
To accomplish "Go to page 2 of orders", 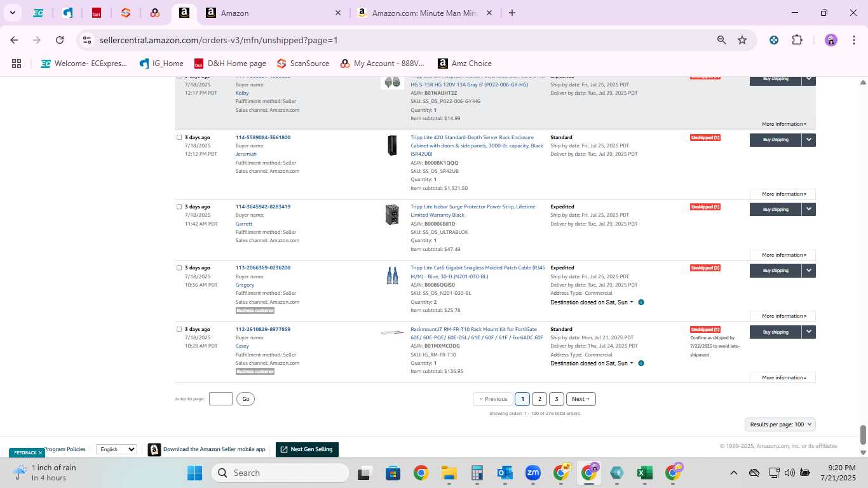I will 539,399.
